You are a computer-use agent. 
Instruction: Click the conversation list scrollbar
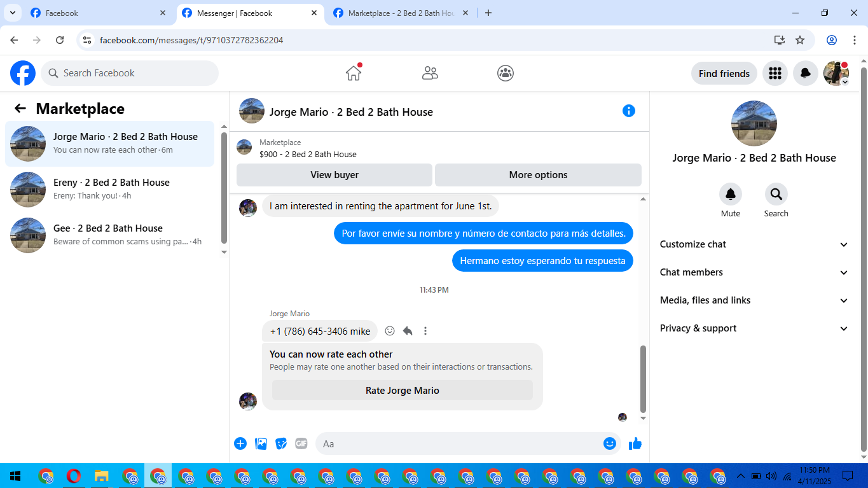[224, 188]
